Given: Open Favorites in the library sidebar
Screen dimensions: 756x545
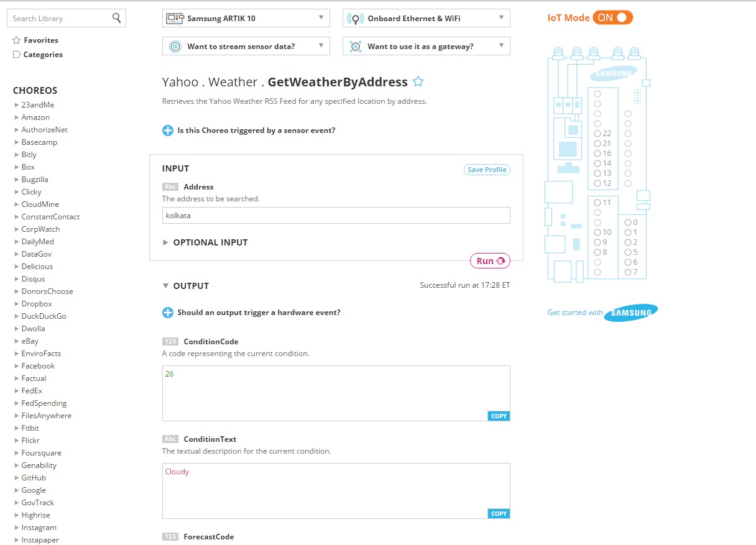Looking at the screenshot, I should 41,40.
